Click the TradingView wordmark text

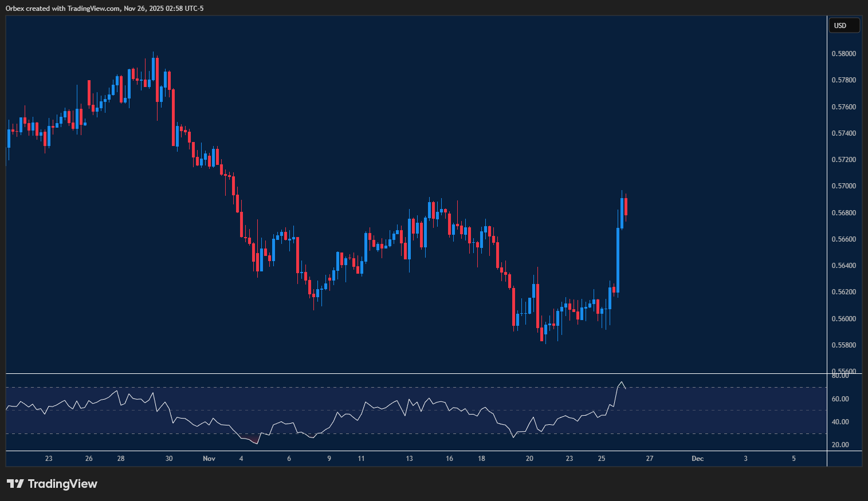(64, 484)
